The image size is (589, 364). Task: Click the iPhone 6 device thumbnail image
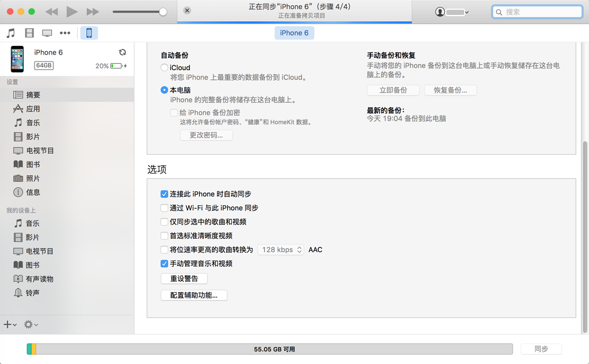tap(17, 59)
